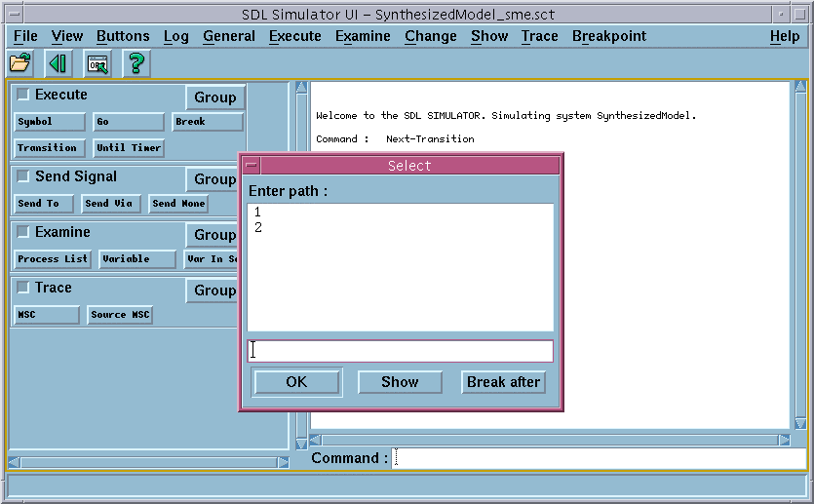The height and width of the screenshot is (504, 814).
Task: Toggle the Trace module checkbox
Action: (x=22, y=287)
